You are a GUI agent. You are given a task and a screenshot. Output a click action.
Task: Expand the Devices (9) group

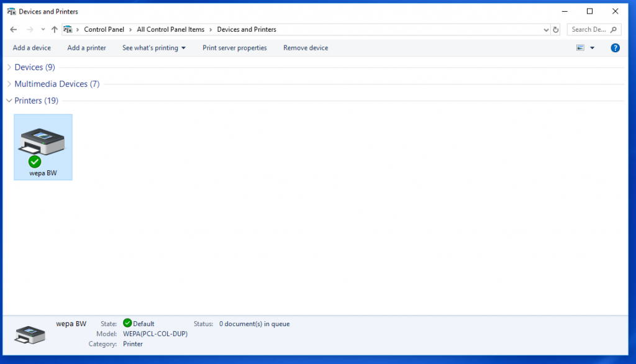[9, 67]
